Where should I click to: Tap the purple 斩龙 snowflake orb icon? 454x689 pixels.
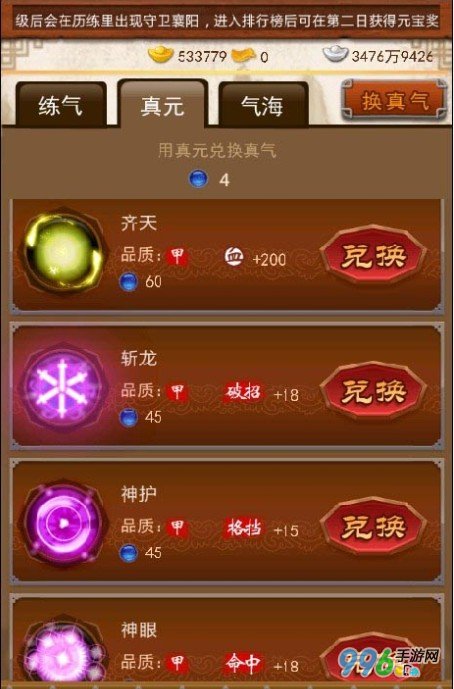coord(64,388)
